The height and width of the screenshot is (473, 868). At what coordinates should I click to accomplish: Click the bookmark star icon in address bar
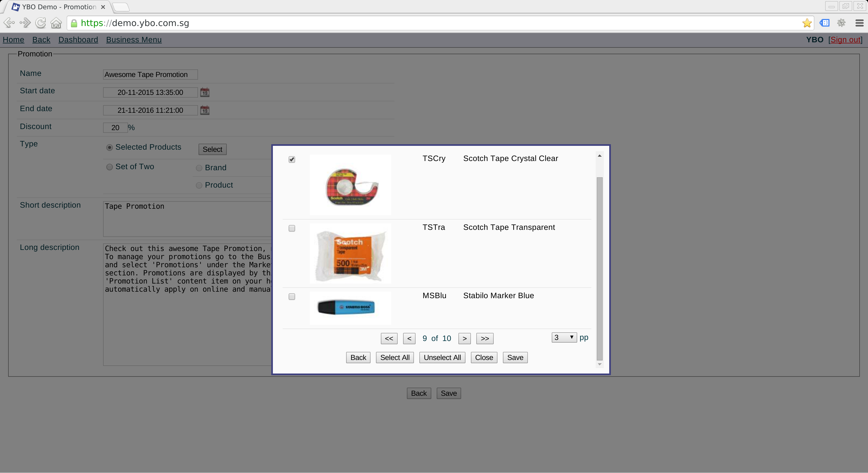[x=807, y=23]
